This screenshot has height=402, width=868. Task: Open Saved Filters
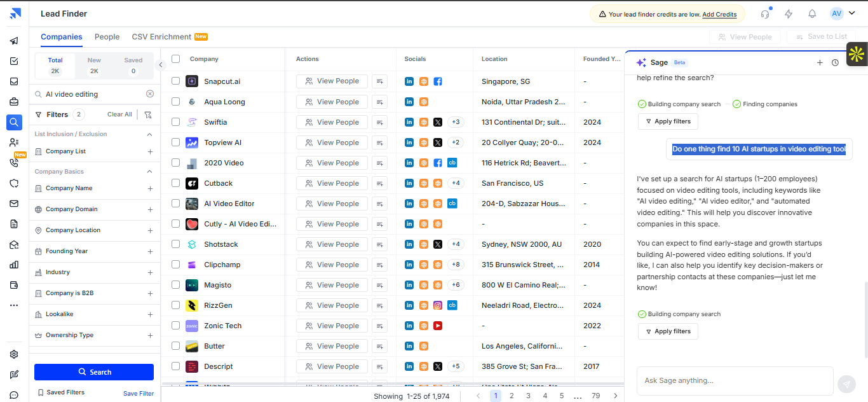click(x=61, y=392)
